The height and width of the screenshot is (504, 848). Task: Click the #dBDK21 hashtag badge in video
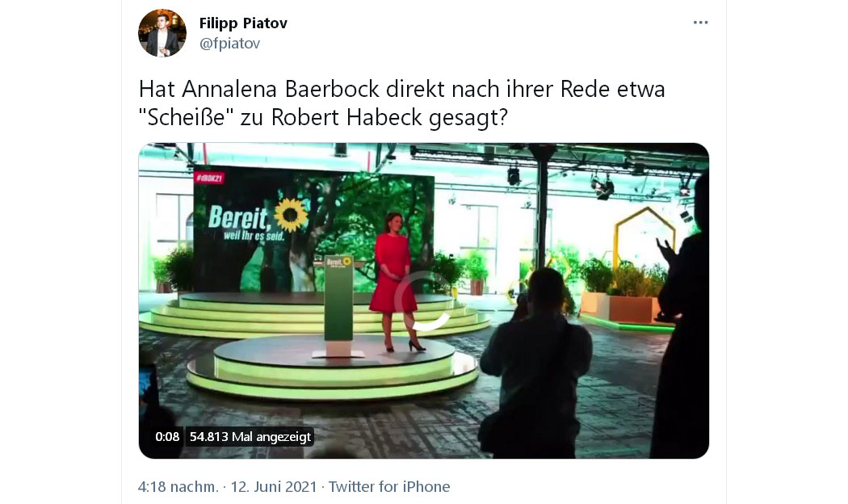[209, 178]
